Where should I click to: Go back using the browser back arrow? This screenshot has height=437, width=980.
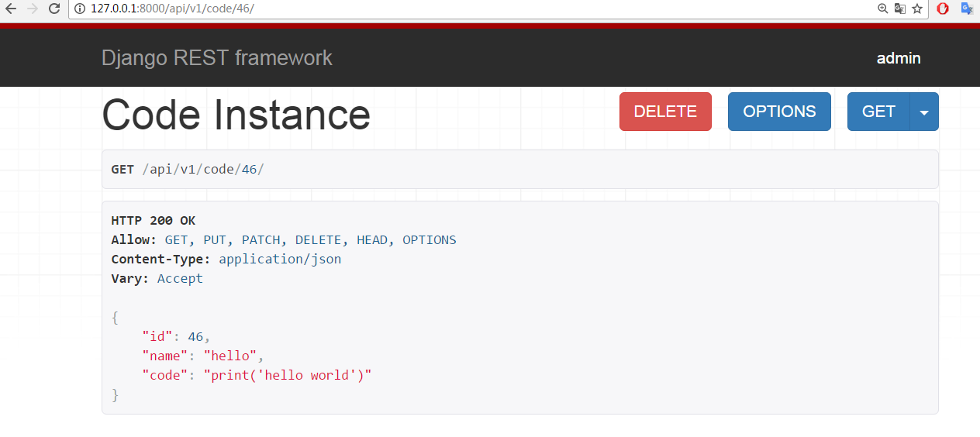[x=10, y=9]
